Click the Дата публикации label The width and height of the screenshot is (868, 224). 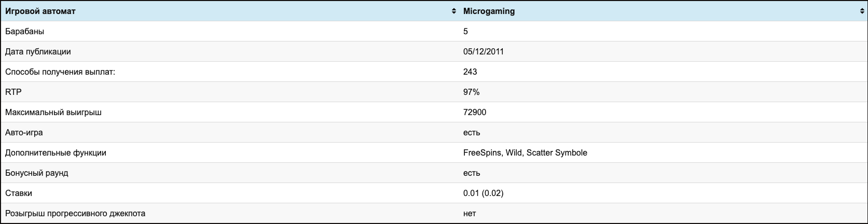(x=38, y=51)
